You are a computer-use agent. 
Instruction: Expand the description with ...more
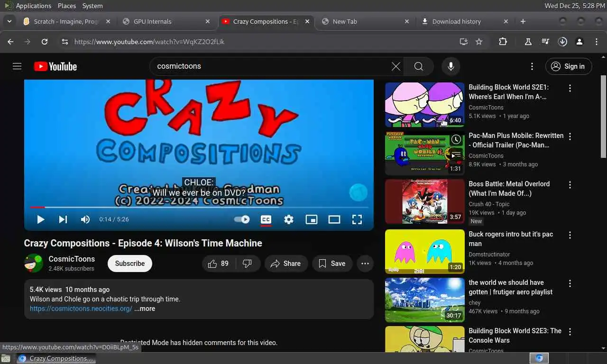(x=145, y=309)
